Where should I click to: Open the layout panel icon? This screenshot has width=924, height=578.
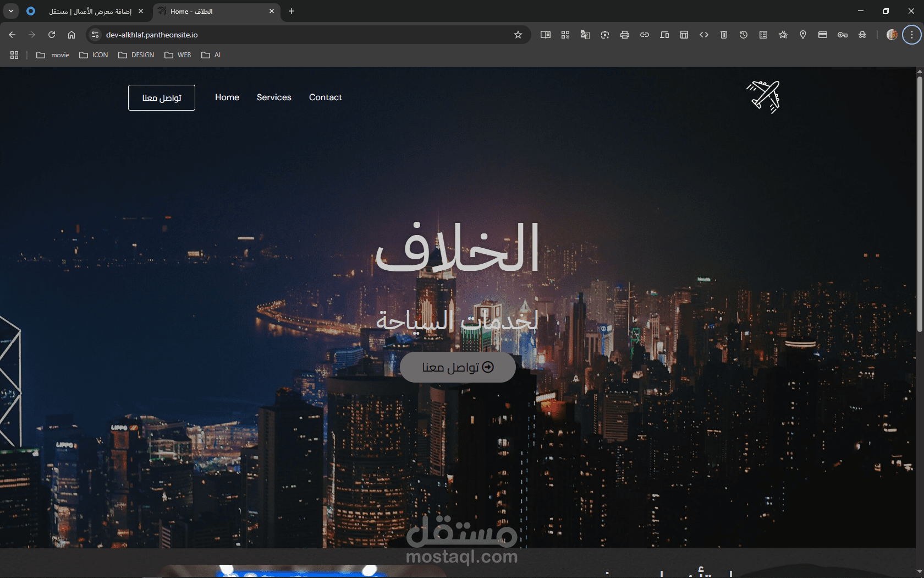click(684, 35)
